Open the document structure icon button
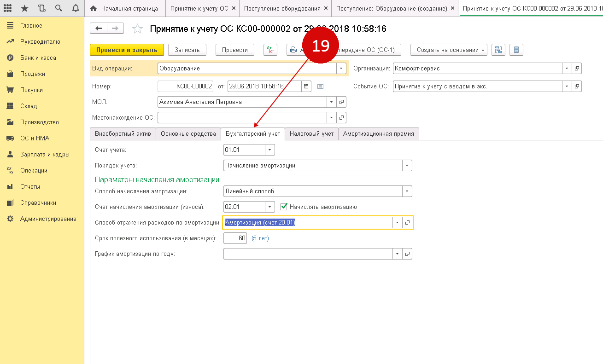The width and height of the screenshot is (603, 364). tap(498, 50)
